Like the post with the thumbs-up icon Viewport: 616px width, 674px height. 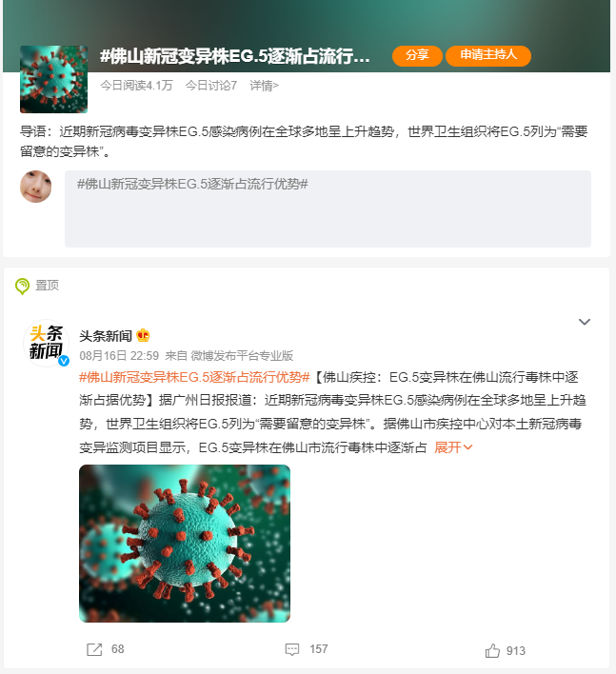point(492,651)
